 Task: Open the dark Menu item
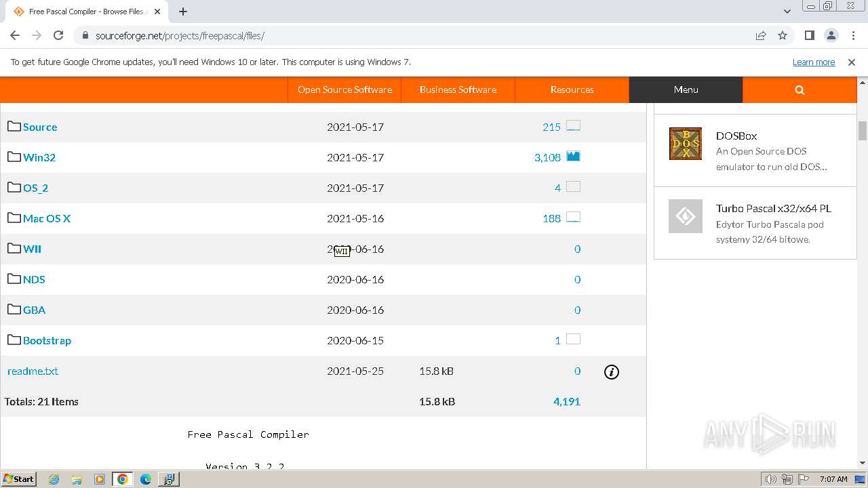686,89
